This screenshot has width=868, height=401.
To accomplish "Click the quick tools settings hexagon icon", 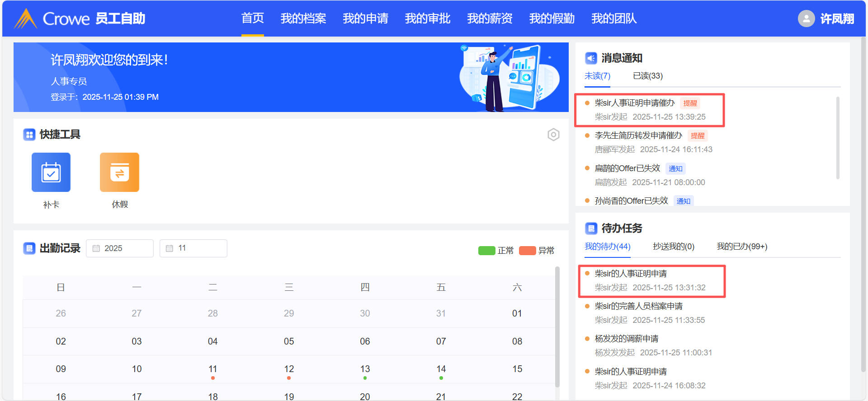I will point(553,135).
